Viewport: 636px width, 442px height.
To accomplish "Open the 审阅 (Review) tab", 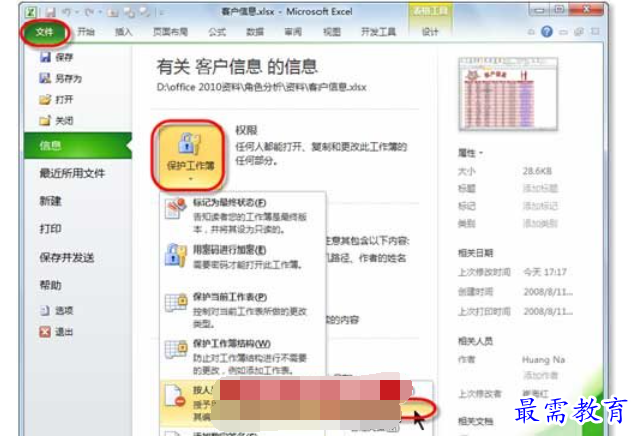I will (293, 32).
